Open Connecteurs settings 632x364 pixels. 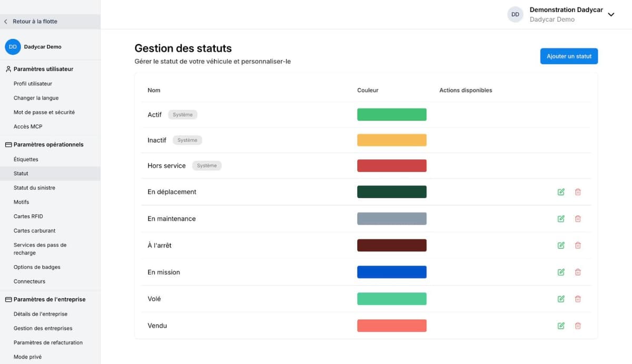click(29, 281)
